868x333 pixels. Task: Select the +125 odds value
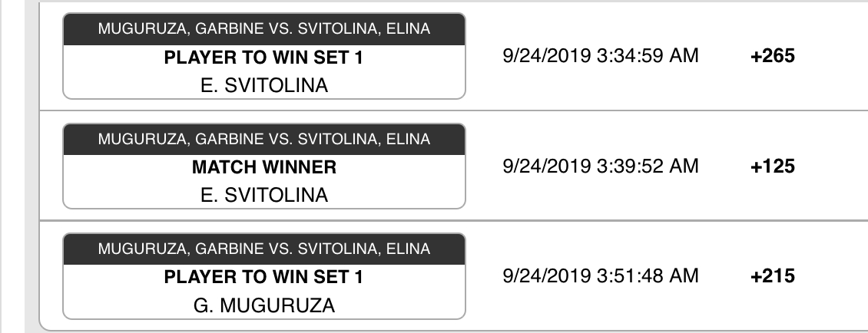coord(774,167)
